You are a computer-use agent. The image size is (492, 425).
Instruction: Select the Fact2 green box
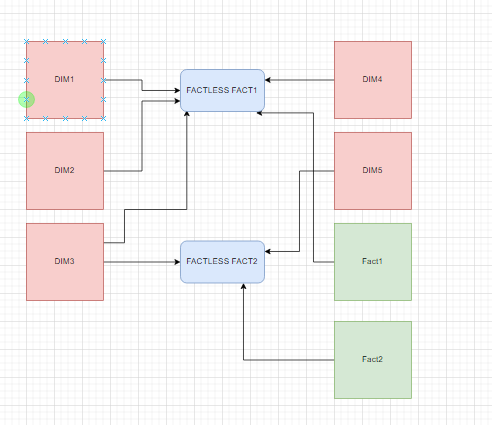point(373,360)
